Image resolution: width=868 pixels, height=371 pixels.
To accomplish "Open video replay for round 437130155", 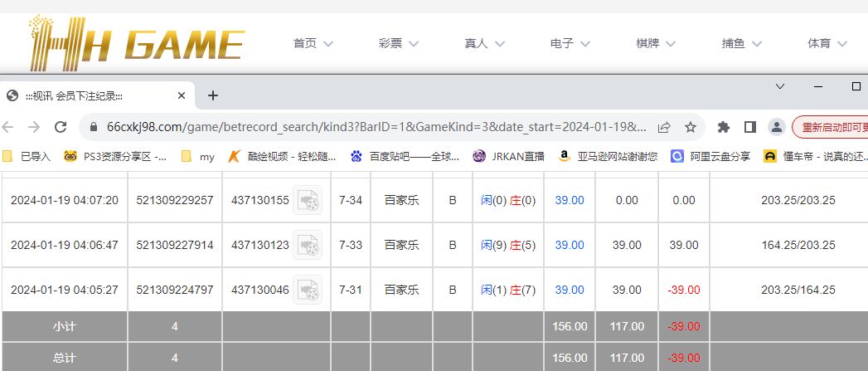I will 308,200.
